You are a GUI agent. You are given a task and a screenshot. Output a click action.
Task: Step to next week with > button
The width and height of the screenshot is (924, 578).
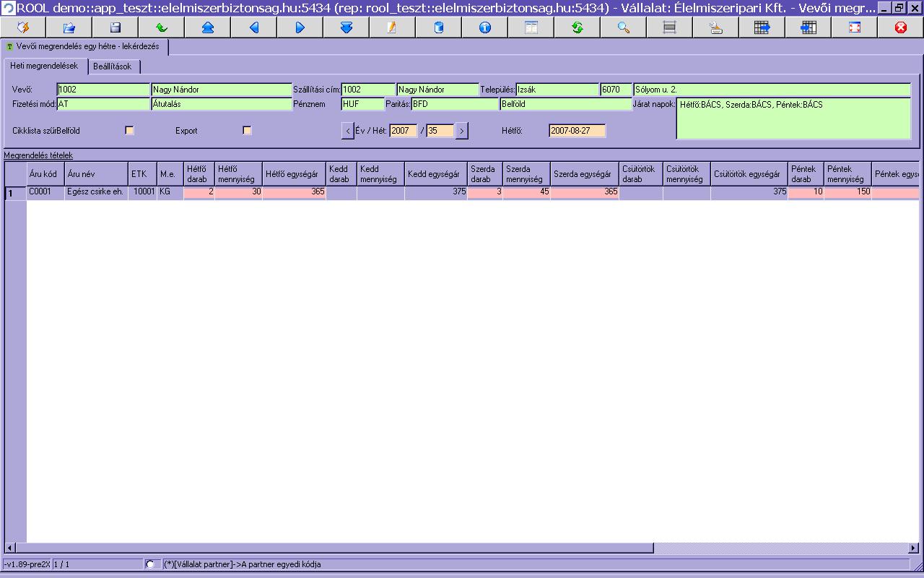coord(462,131)
